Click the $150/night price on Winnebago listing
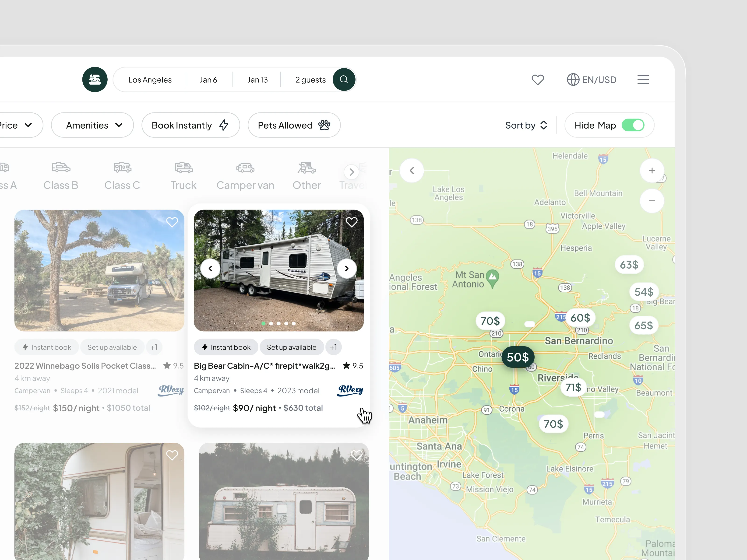Viewport: 747px width, 560px height. [x=76, y=408]
